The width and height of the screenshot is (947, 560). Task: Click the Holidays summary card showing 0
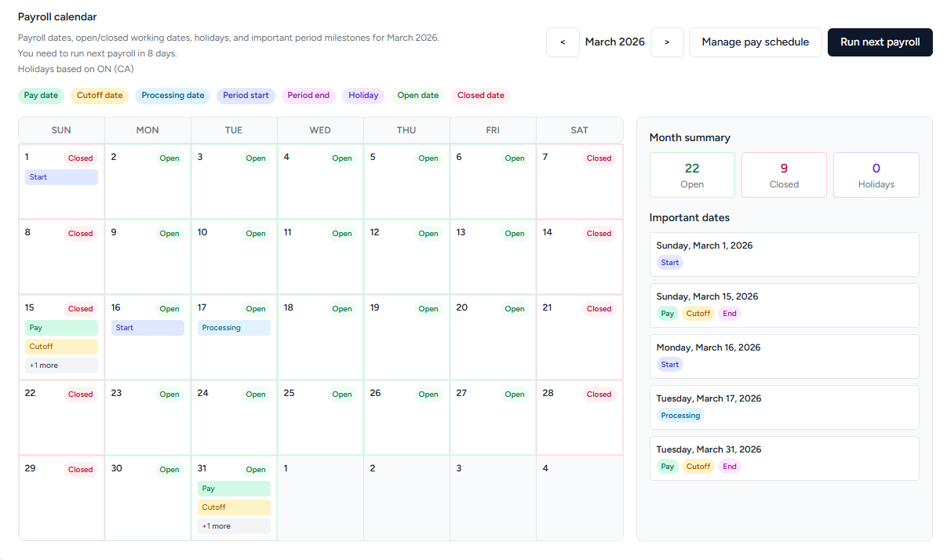tap(876, 175)
